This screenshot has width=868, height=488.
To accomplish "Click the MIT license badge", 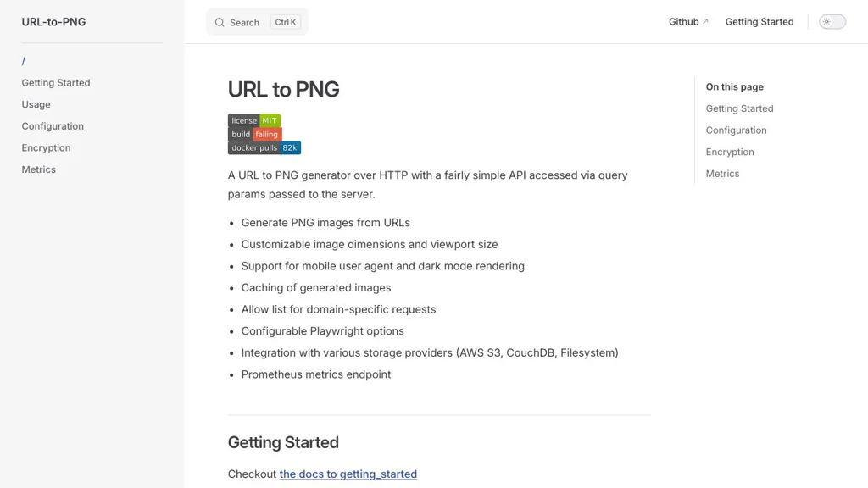I will [x=254, y=120].
